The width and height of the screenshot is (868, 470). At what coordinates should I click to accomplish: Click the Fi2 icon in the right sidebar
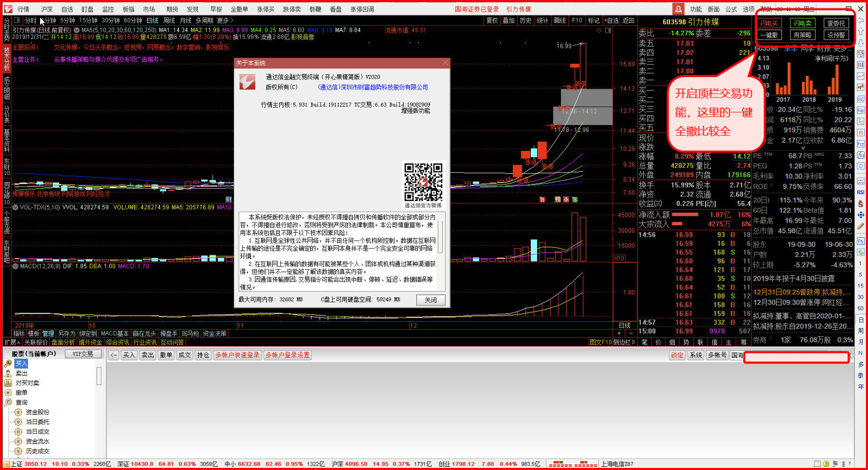(861, 144)
